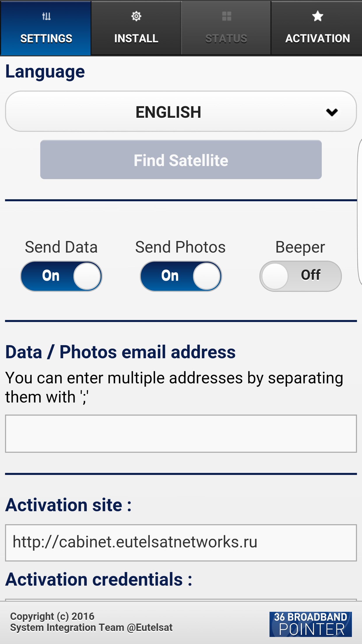Disable the Send Photos toggle
This screenshot has width=362, height=644.
pyautogui.click(x=181, y=276)
